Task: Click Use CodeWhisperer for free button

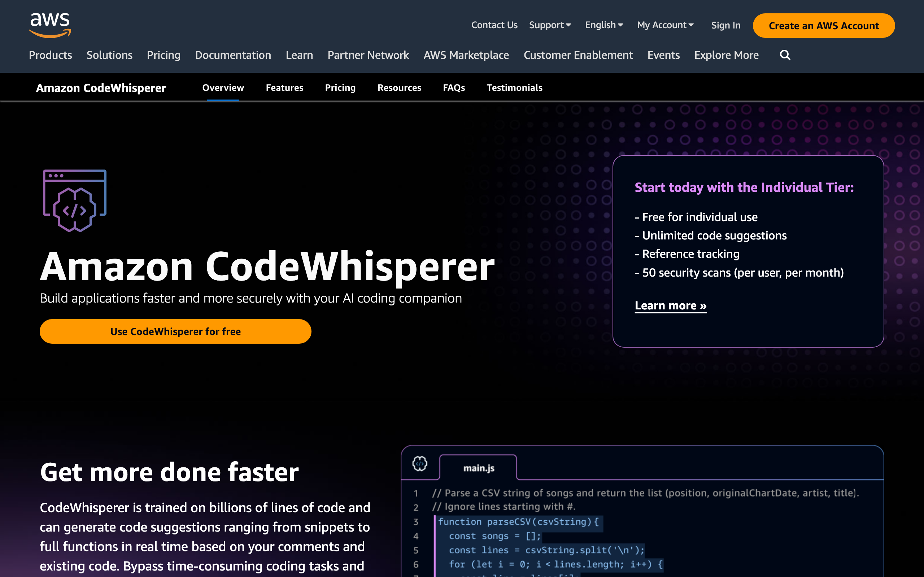Action: tap(175, 331)
